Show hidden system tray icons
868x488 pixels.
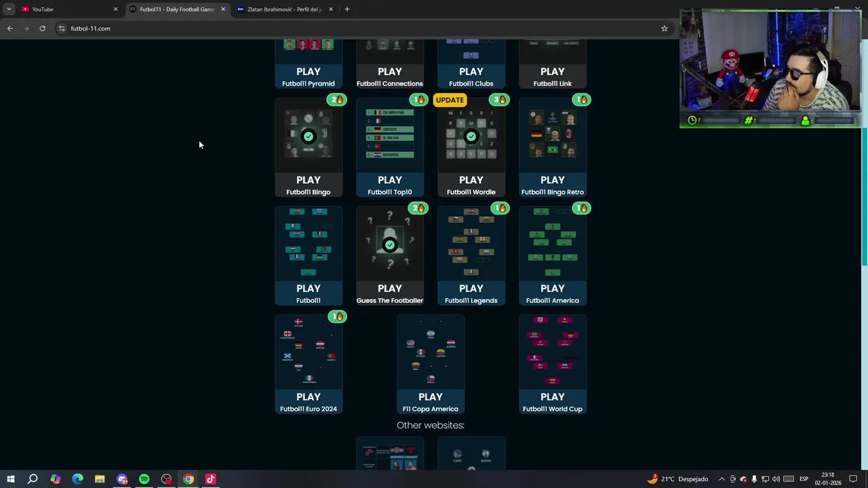click(722, 479)
